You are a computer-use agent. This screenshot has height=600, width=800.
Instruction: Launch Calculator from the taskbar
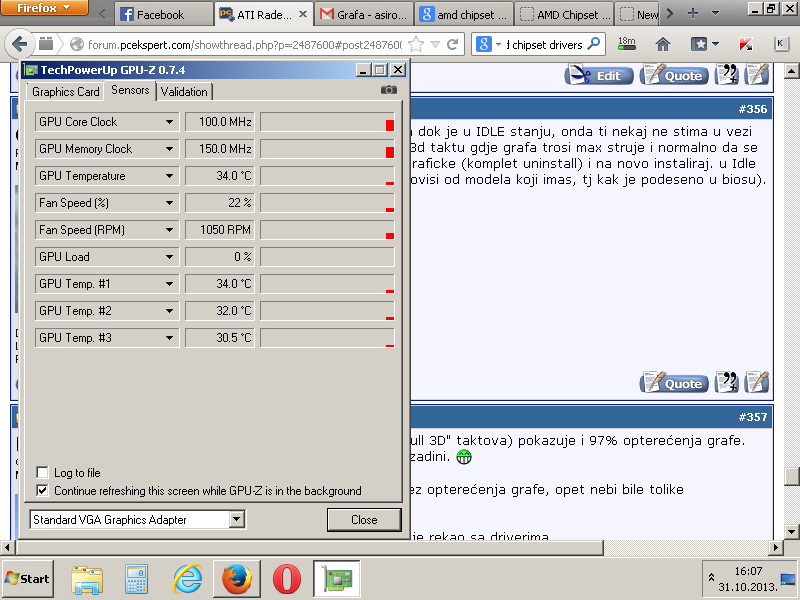click(x=136, y=578)
